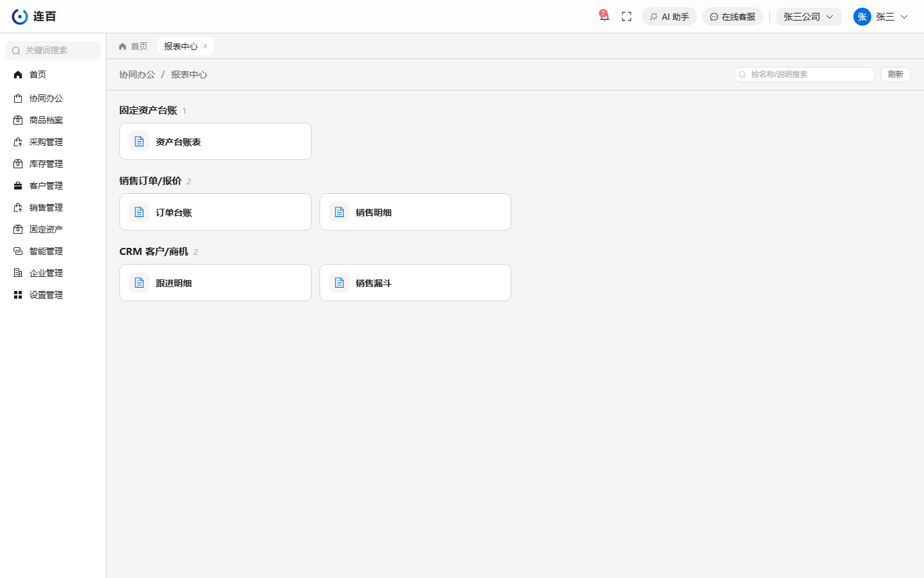Click 报表中心 in the breadcrumb

pyautogui.click(x=189, y=74)
